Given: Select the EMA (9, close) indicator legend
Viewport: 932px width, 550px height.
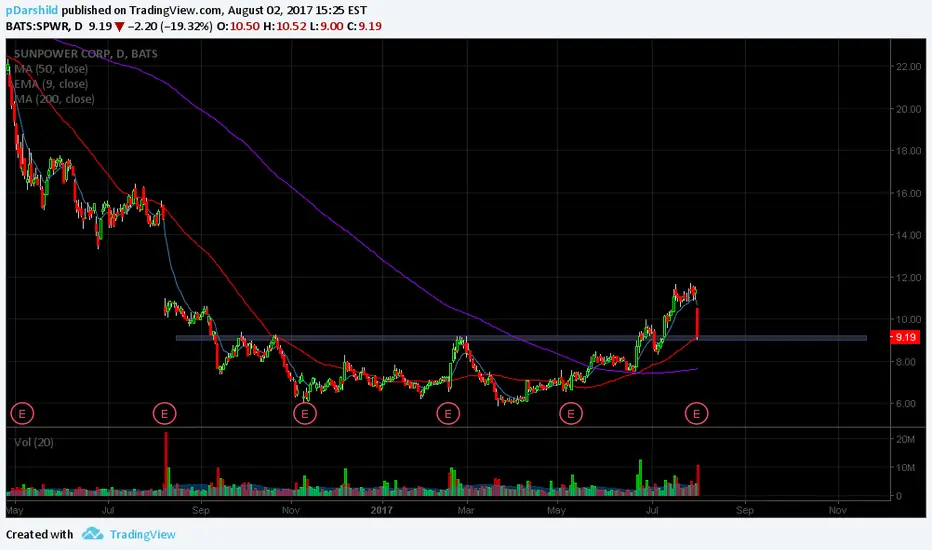Looking at the screenshot, I should (51, 84).
